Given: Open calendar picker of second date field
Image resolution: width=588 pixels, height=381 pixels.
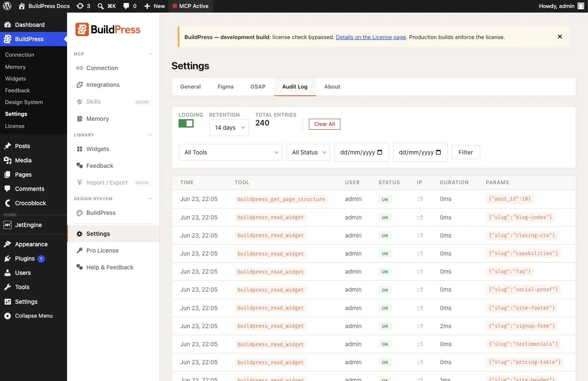Looking at the screenshot, I should point(439,152).
